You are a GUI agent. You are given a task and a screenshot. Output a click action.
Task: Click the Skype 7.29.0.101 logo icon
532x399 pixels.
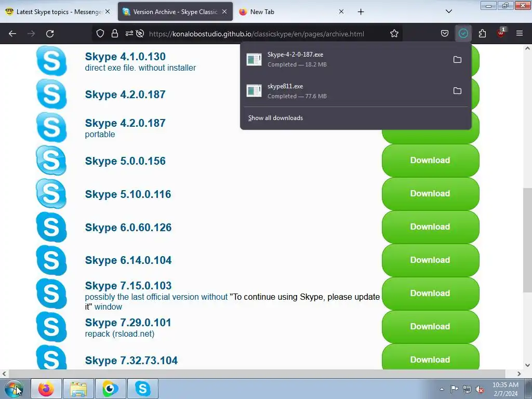(x=51, y=327)
